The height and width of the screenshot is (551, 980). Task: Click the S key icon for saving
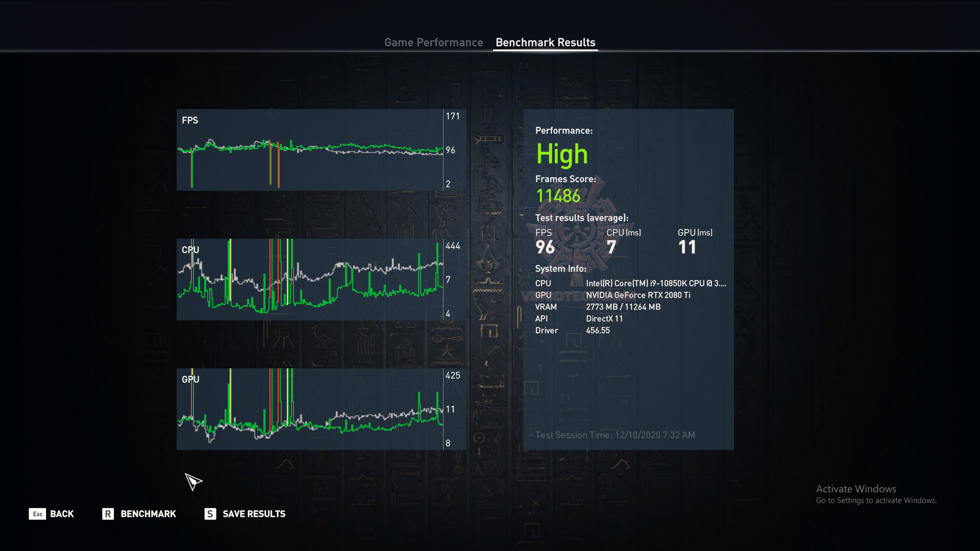coord(210,514)
